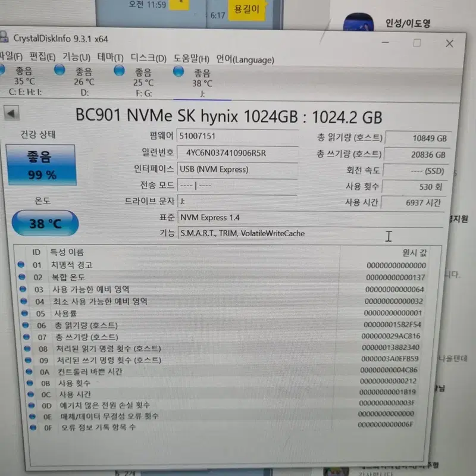The image size is (476, 476).
Task: Click the blue status orb for D: disk
Action: click(x=59, y=70)
